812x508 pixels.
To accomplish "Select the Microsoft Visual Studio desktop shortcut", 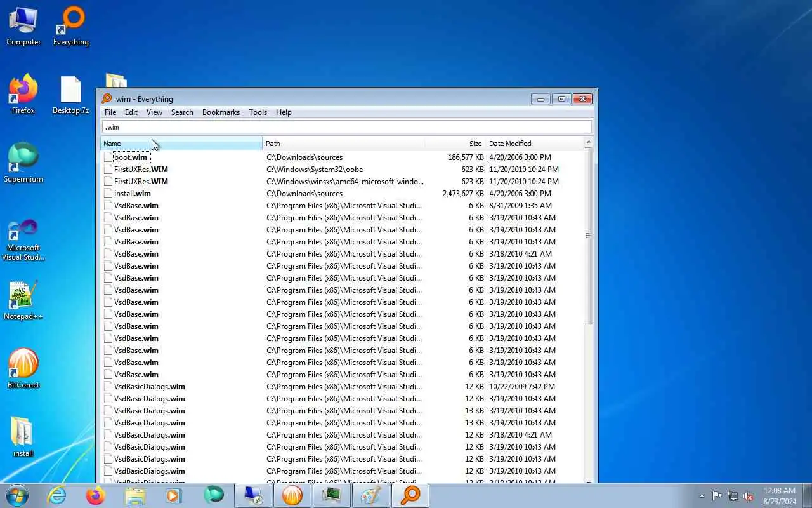I will [x=23, y=241].
